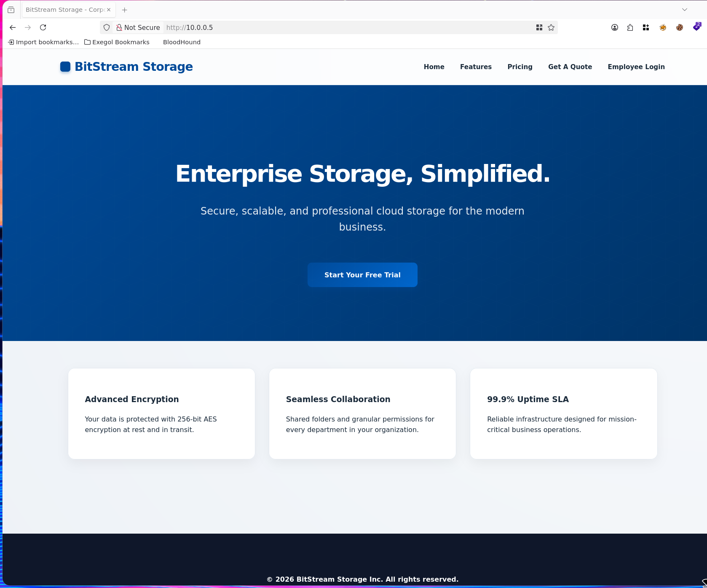Go to the Home nav item
The width and height of the screenshot is (707, 588).
point(434,67)
